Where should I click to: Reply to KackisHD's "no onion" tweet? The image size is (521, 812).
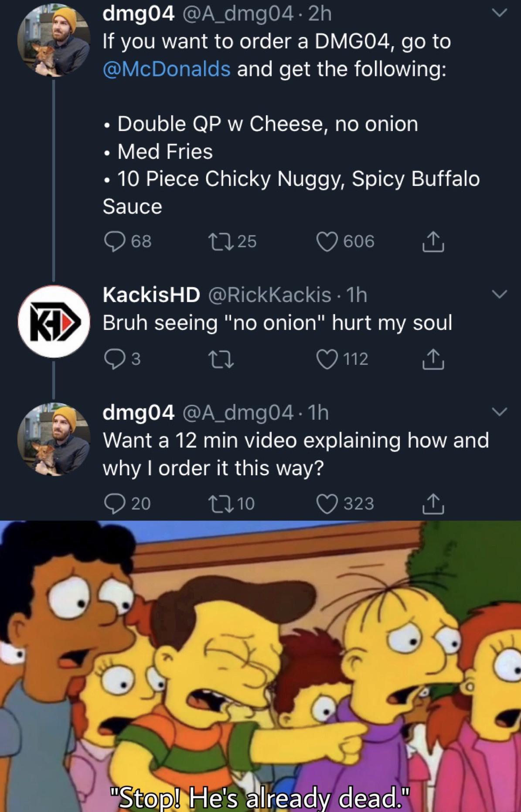pos(115,359)
